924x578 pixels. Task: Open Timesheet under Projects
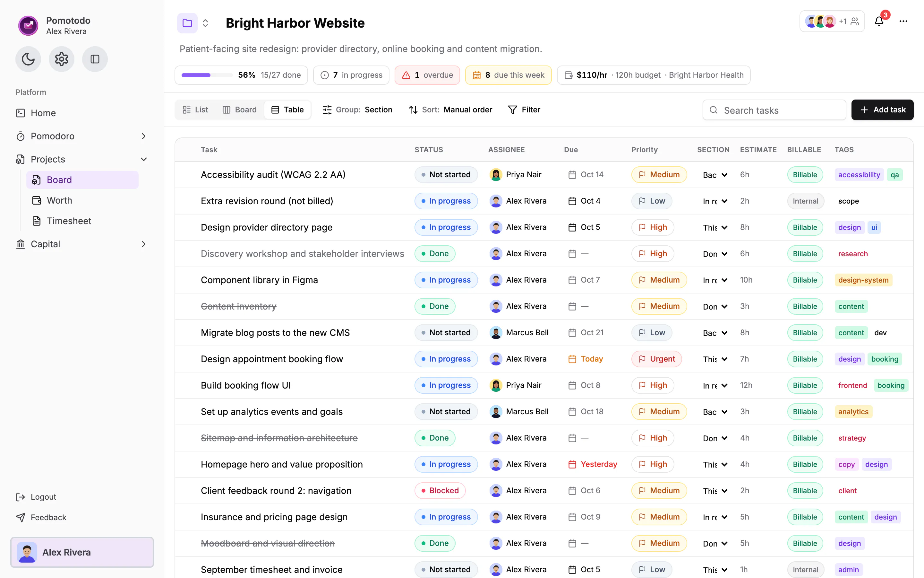[x=82, y=221]
